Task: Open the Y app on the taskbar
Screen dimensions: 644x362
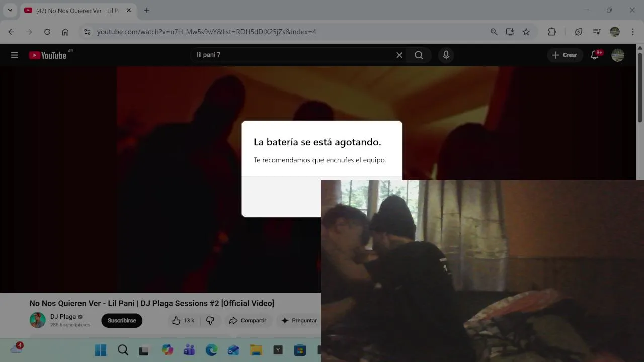Action: 278,350
